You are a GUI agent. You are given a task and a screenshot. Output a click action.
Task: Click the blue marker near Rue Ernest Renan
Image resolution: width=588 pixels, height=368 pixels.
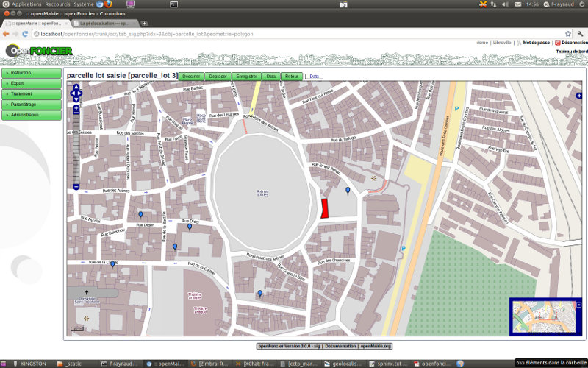coord(348,191)
